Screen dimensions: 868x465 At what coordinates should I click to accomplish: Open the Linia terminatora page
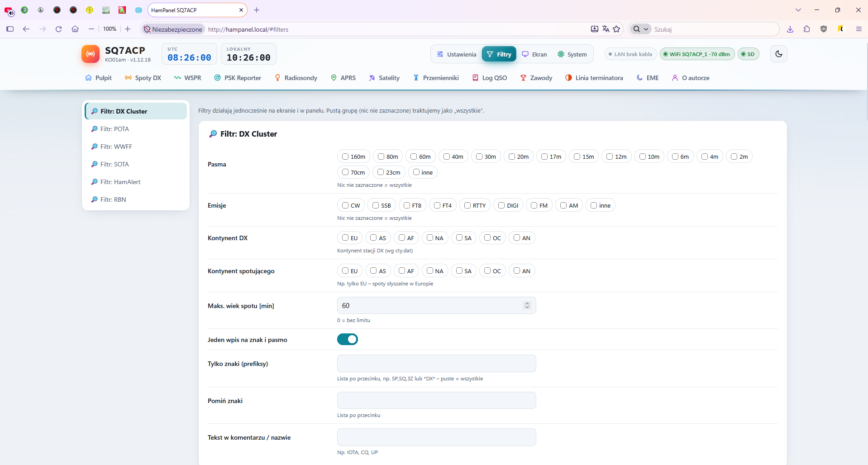[594, 78]
